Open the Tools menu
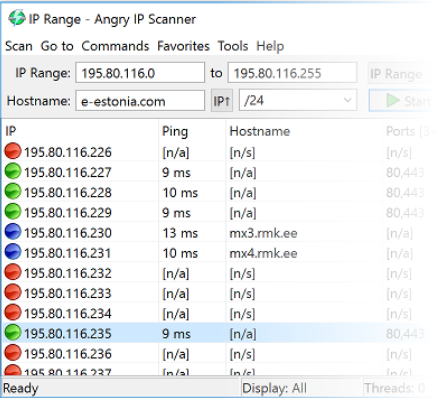This screenshot has height=398, width=440. point(233,46)
